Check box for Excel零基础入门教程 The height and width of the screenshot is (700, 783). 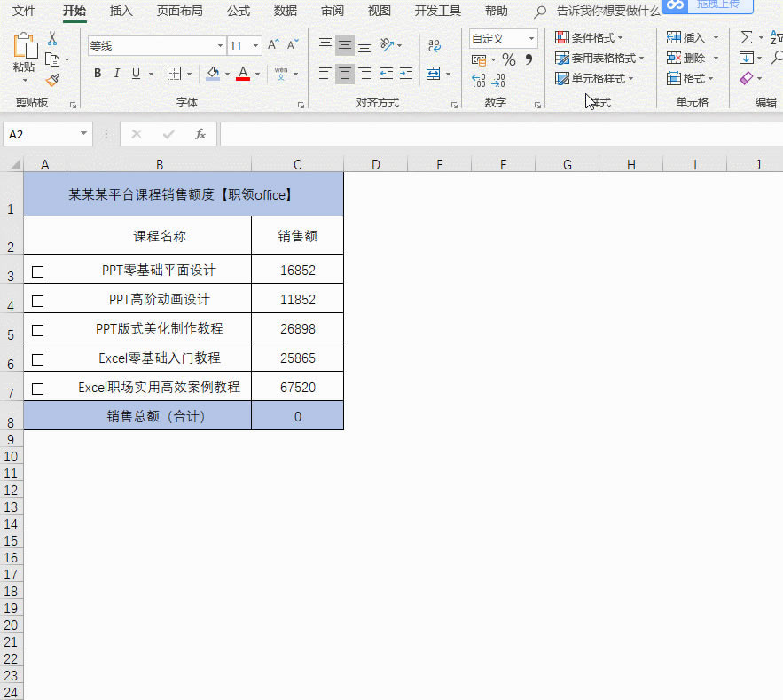coord(37,359)
